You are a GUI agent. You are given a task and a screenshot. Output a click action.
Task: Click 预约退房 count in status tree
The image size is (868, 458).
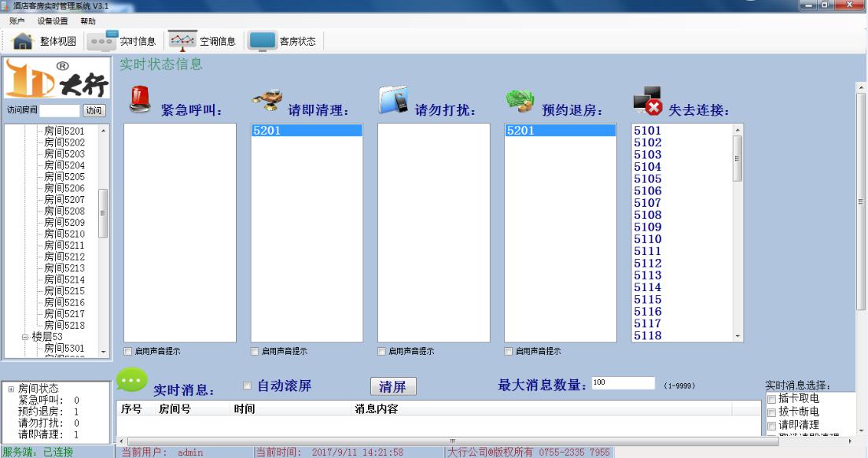coord(49,412)
